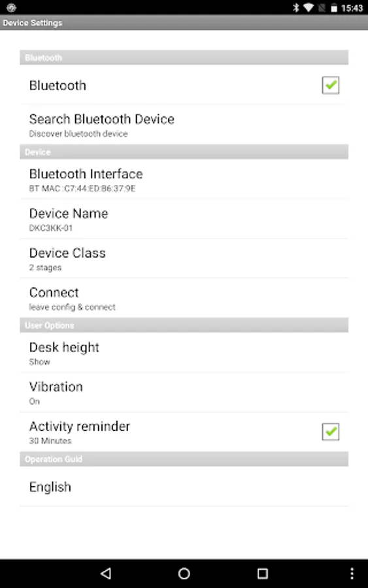Toggle the Activity reminder checkbox

[x=331, y=432]
